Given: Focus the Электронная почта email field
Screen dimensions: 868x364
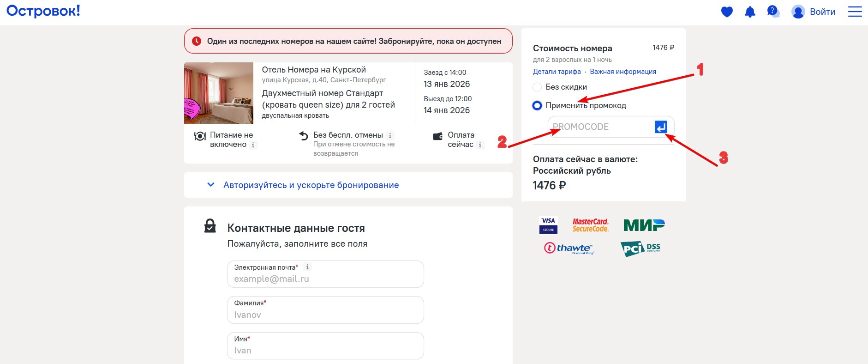Looking at the screenshot, I should (325, 279).
